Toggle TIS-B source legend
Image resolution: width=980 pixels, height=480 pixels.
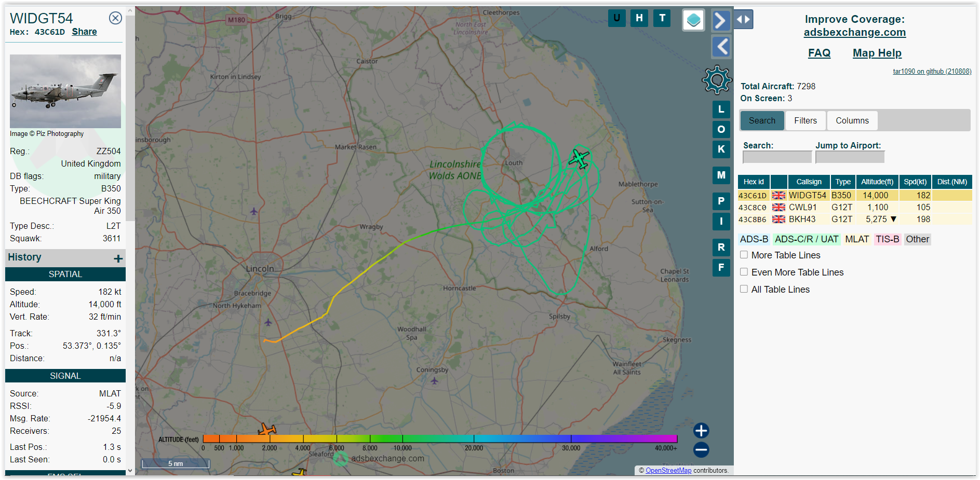[x=888, y=239]
